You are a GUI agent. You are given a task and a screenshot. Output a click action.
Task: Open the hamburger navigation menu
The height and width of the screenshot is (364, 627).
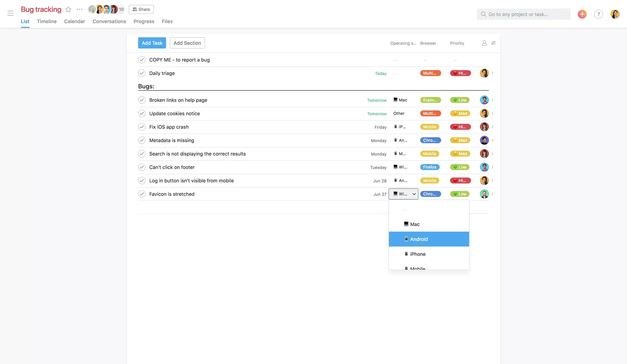click(x=10, y=13)
